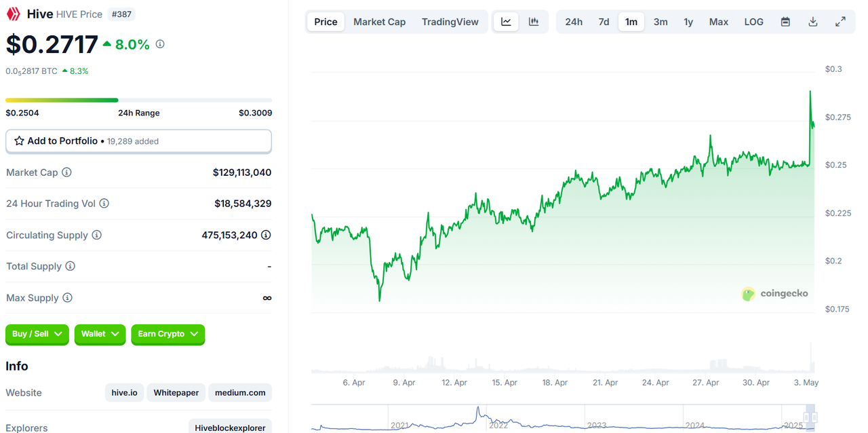This screenshot has height=433, width=868.
Task: Click info icon next to Total Supply
Action: (70, 266)
